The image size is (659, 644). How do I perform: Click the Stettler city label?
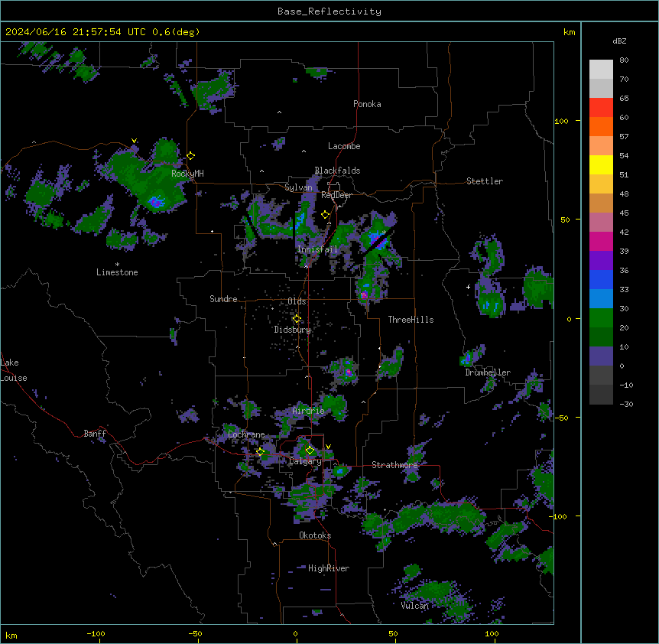485,181
